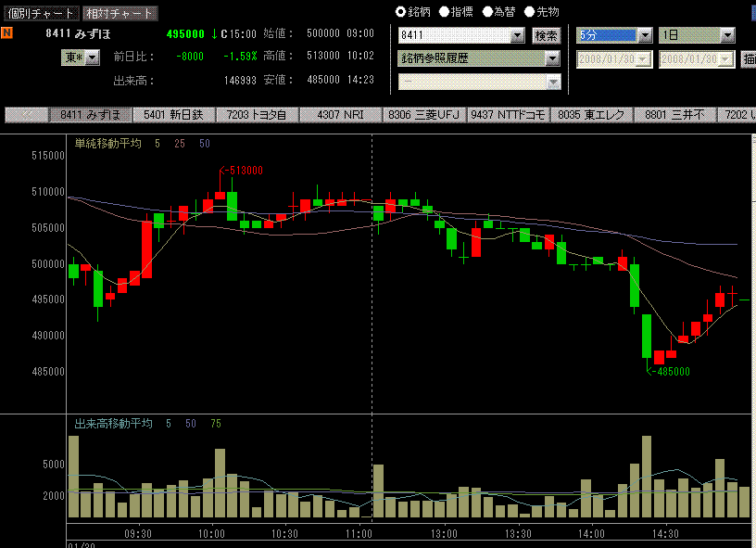The width and height of the screenshot is (756, 548).
Task: Select the 5401 新日鉄 stock tab
Action: point(173,115)
